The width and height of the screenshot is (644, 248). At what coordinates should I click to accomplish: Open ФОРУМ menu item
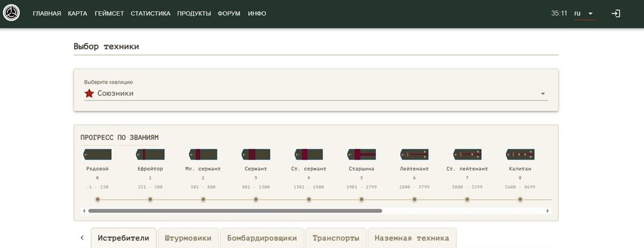click(229, 14)
